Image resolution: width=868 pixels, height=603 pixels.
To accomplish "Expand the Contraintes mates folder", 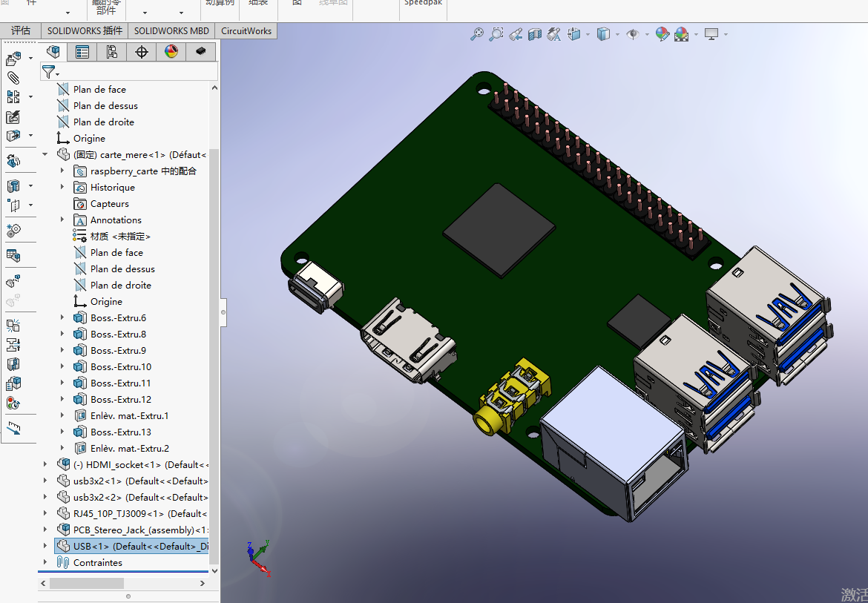I will click(x=45, y=563).
